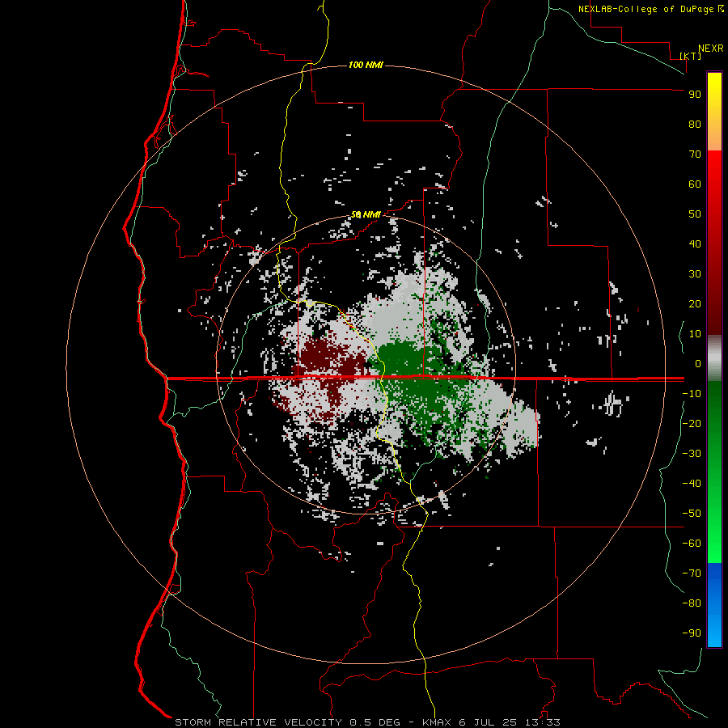Click the 13:33 time stamp
The height and width of the screenshot is (728, 728).
[542, 722]
